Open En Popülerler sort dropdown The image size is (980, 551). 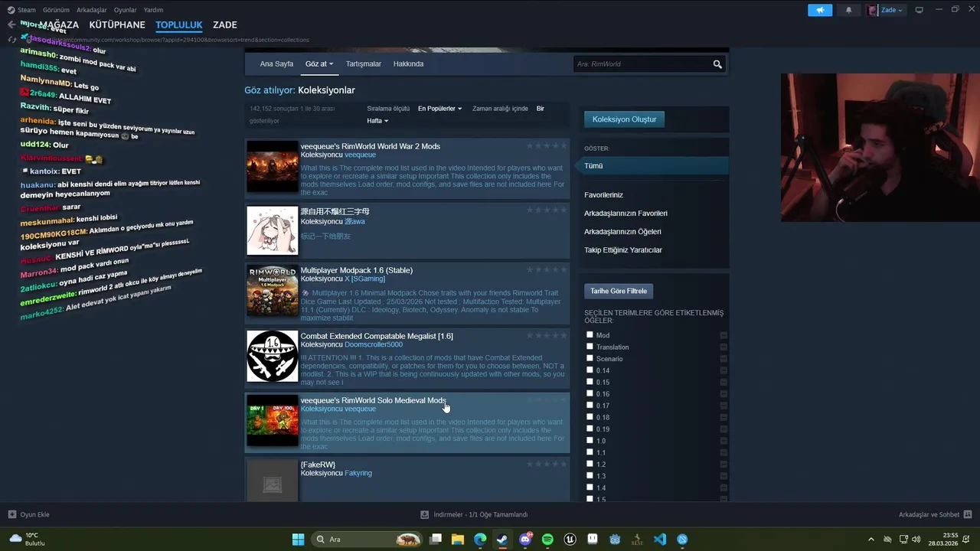pos(439,109)
